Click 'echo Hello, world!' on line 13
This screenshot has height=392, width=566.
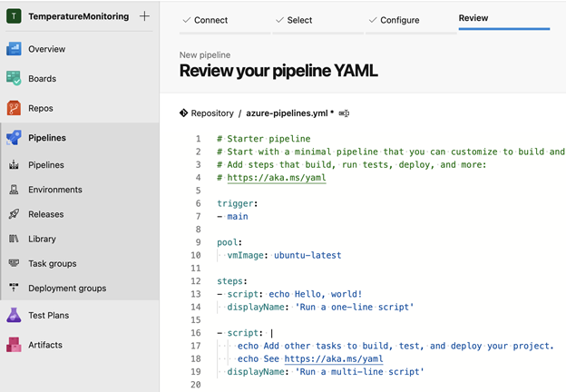coord(315,294)
